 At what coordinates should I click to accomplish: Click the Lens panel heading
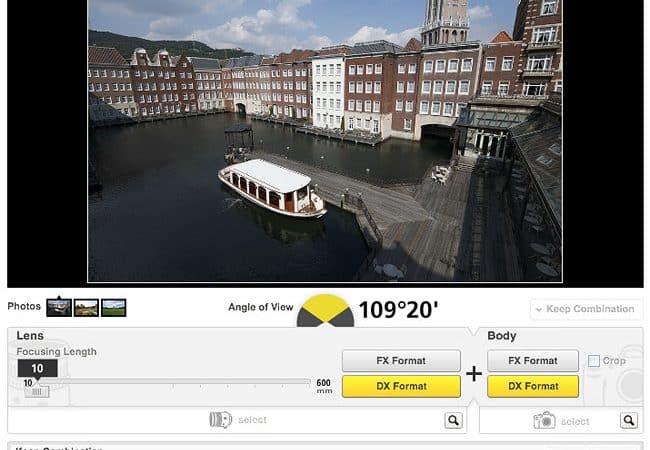click(30, 336)
